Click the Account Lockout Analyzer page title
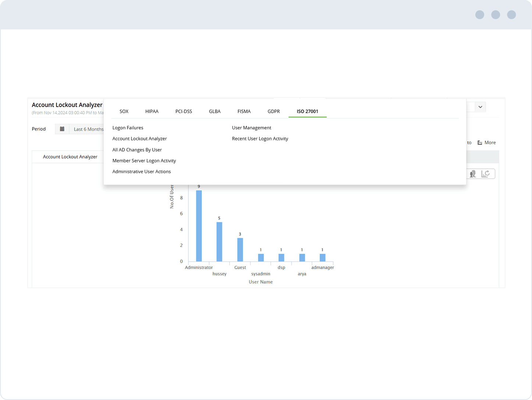This screenshot has width=532, height=400. (x=67, y=105)
